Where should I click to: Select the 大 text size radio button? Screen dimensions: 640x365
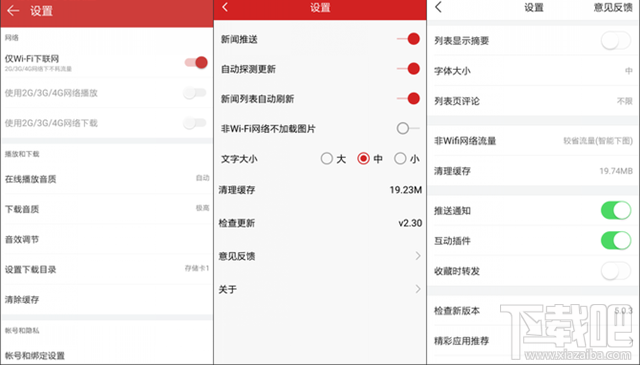tap(327, 158)
